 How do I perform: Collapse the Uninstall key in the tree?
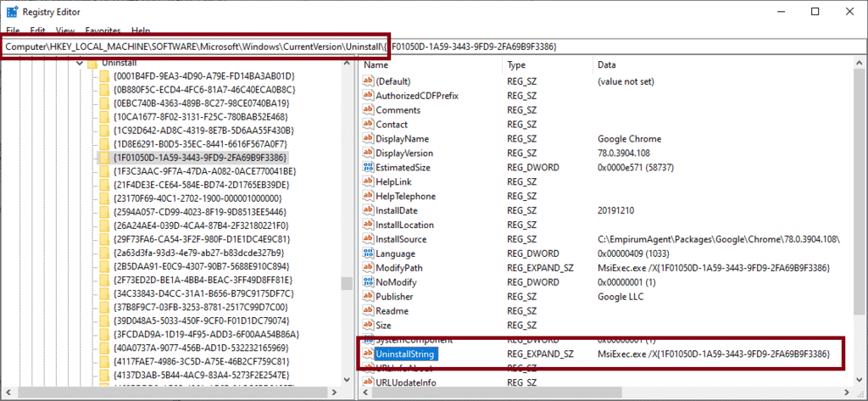[80, 63]
